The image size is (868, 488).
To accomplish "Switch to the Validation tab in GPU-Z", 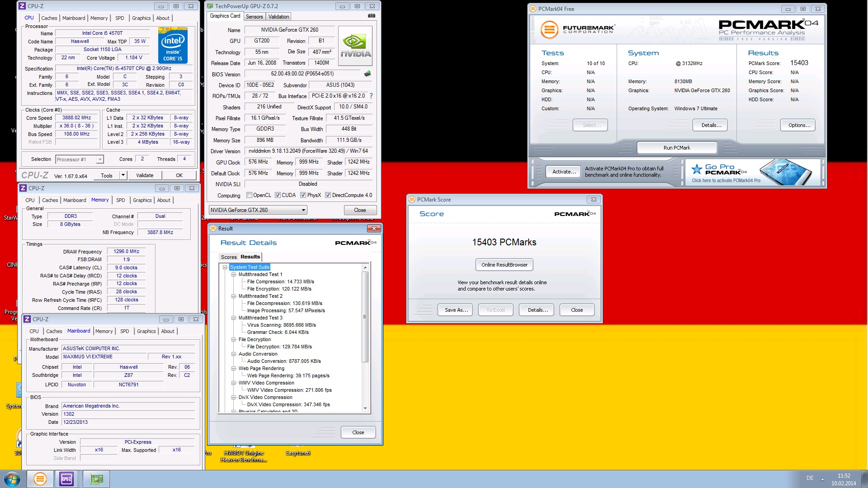I will 278,17.
